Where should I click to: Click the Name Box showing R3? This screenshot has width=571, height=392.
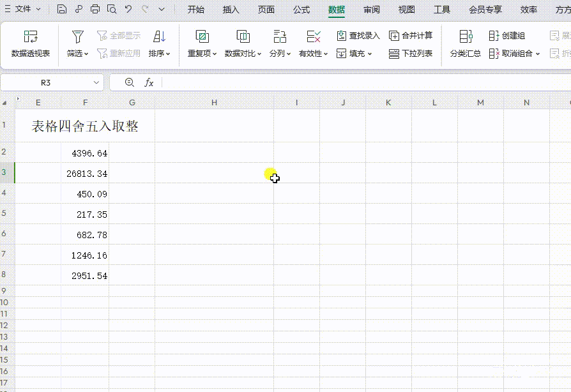pos(45,82)
